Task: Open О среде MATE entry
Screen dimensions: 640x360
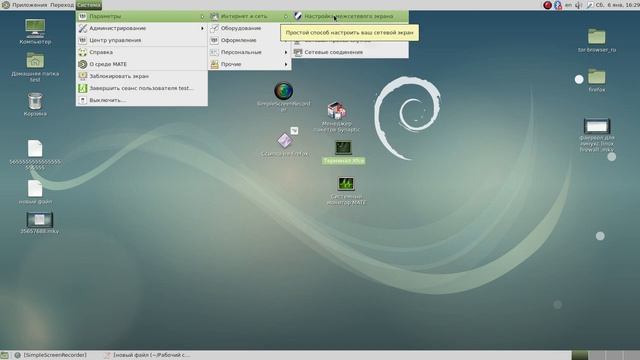Action: coord(142,64)
